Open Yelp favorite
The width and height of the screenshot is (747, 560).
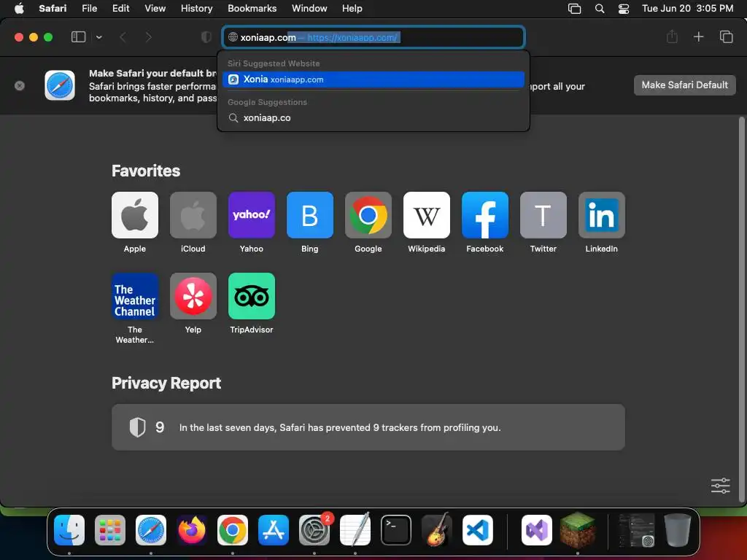pos(193,296)
